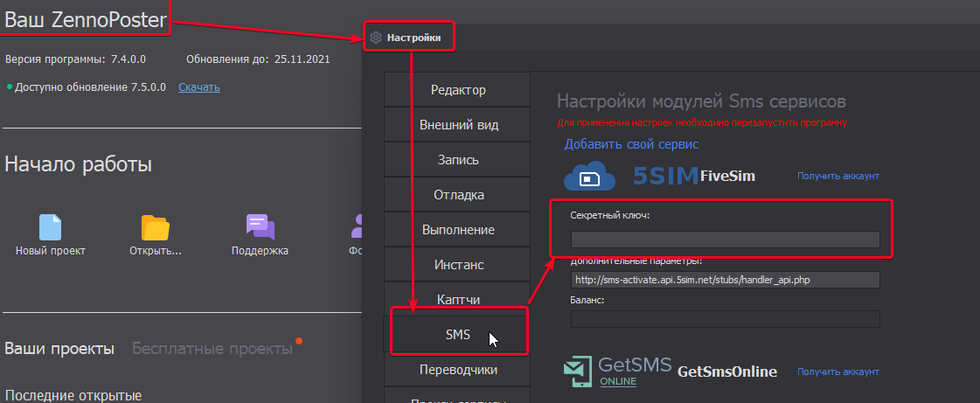Screen dimensions: 980x403
Task: Click the Ваш ZennoPoster heading
Action: click(86, 21)
